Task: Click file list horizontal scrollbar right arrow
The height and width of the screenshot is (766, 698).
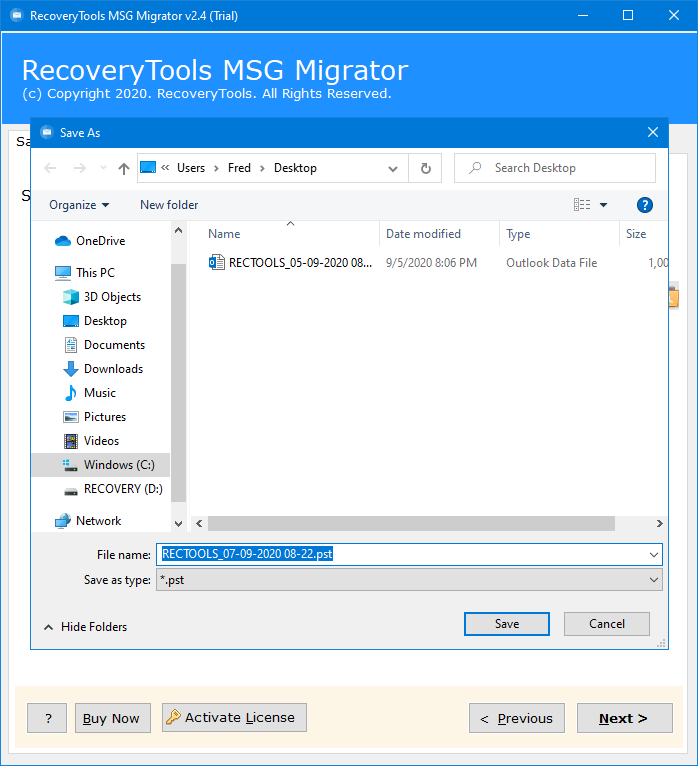Action: (659, 523)
